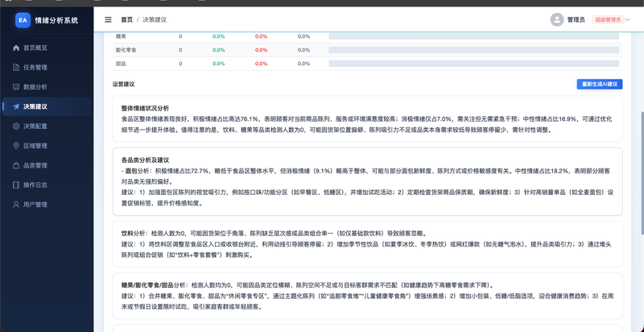The image size is (644, 332).
Task: Click the 管理员 username
Action: 576,19
